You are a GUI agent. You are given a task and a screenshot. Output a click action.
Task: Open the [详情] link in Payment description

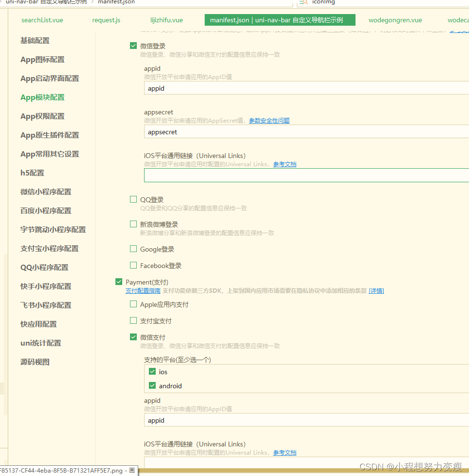pos(376,290)
